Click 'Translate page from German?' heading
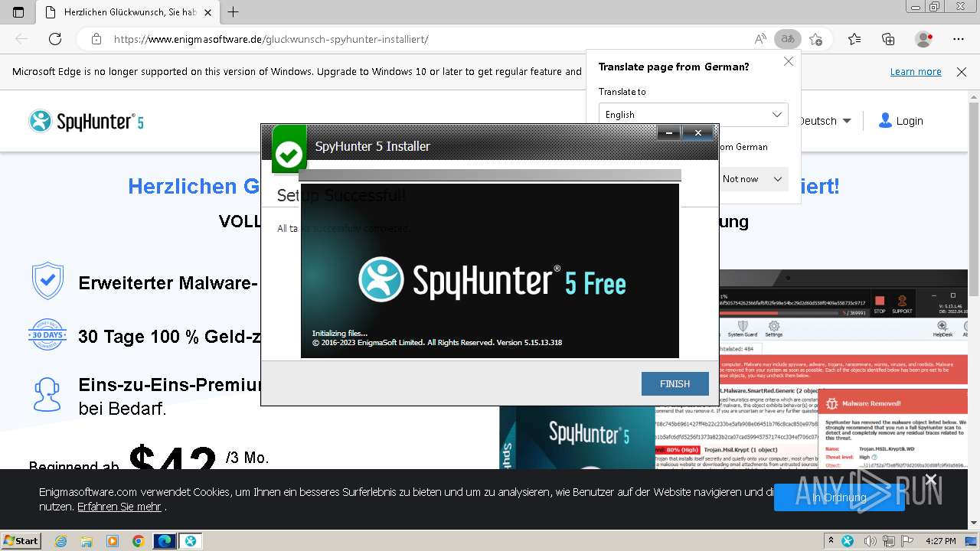 point(674,67)
